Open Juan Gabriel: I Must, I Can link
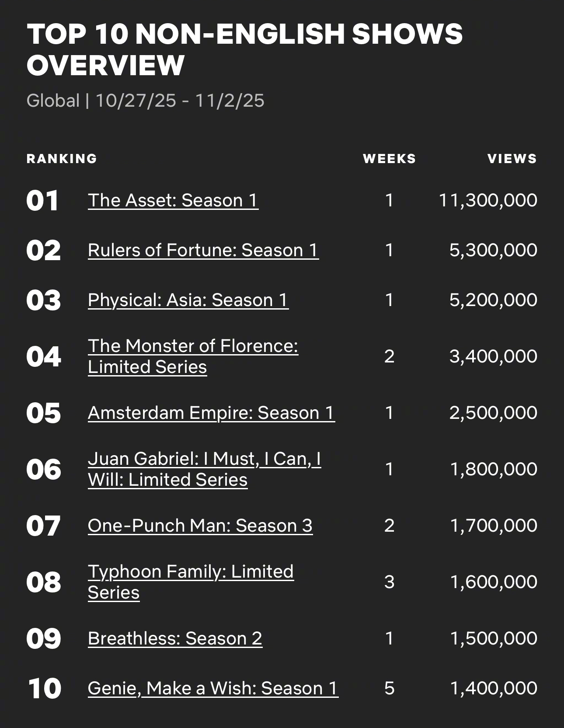This screenshot has height=728, width=564. pos(205,469)
